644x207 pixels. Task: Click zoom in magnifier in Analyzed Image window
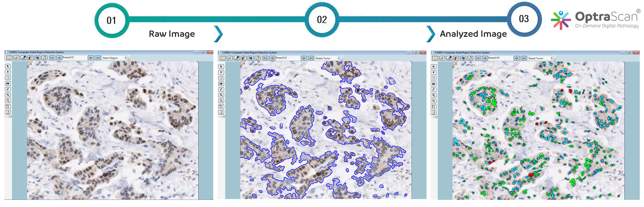click(x=434, y=95)
